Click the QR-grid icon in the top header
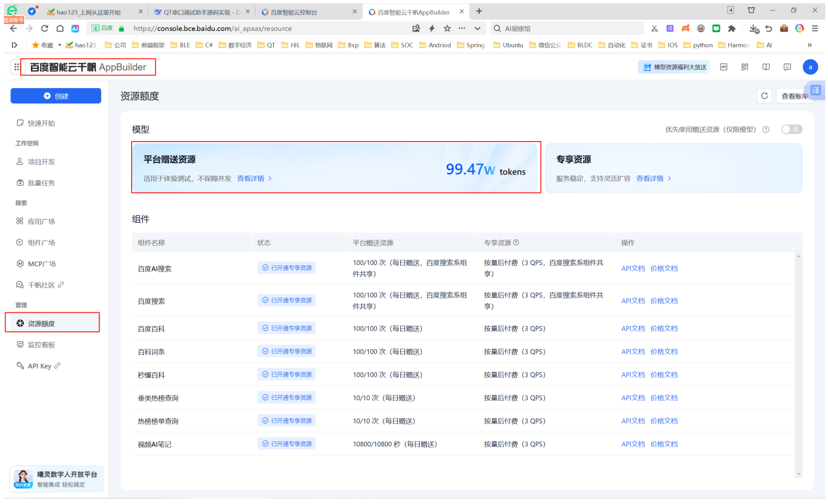Image resolution: width=828 pixels, height=504 pixels. coord(745,67)
